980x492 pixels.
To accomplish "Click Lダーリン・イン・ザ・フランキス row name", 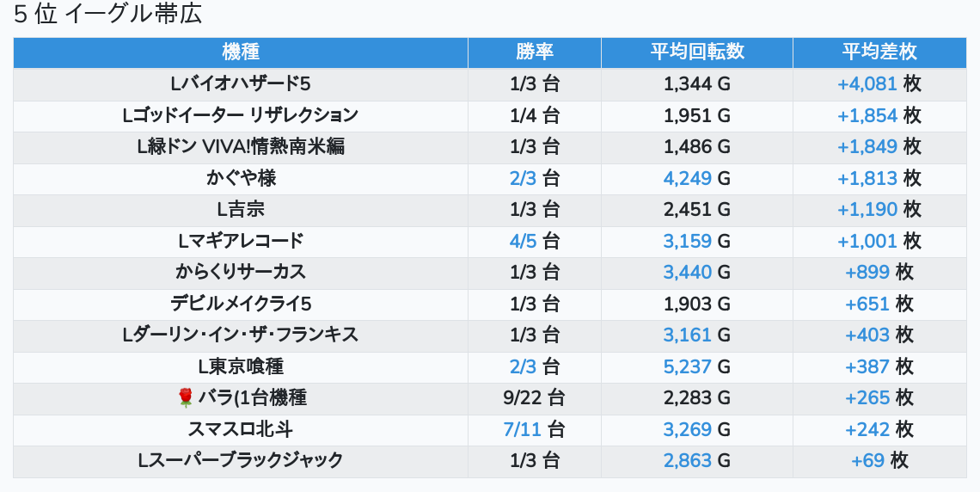I will point(241,335).
